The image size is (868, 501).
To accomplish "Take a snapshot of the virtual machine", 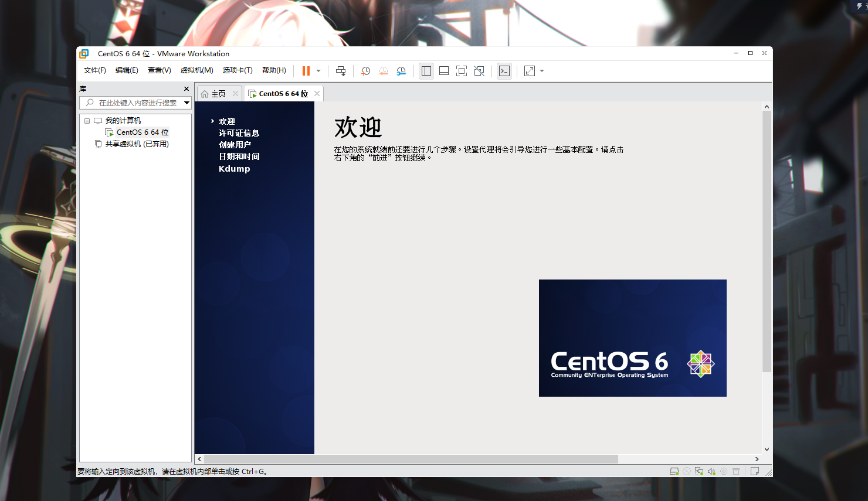I will [x=366, y=71].
